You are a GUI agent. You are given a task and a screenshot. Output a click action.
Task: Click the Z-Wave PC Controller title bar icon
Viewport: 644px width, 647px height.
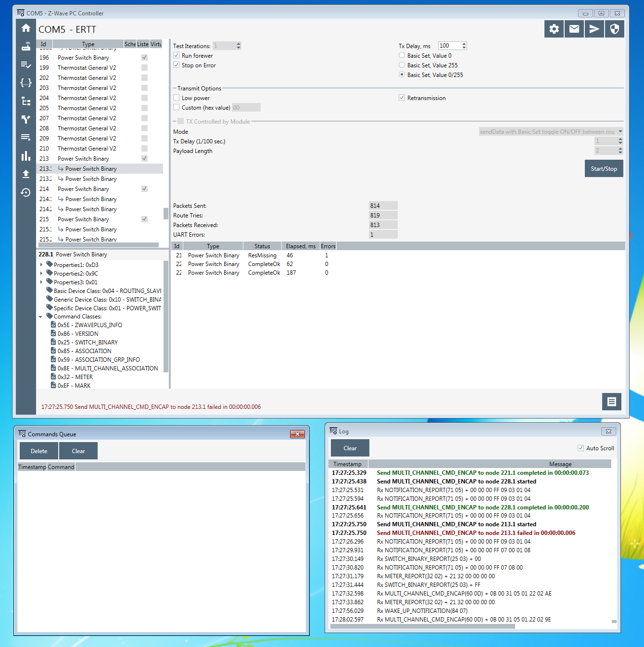(21, 13)
